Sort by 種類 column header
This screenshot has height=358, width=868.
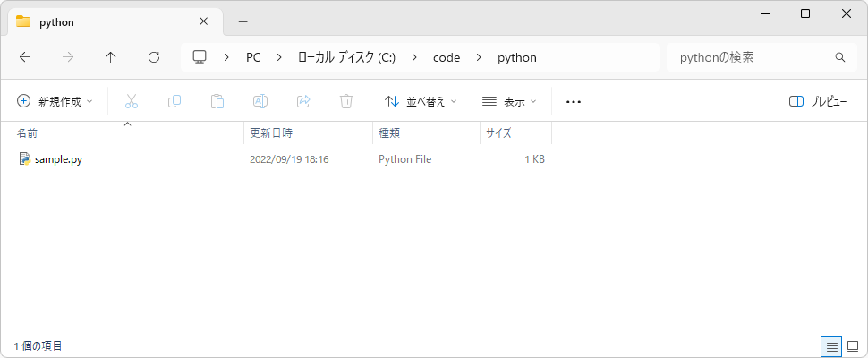tap(426, 132)
